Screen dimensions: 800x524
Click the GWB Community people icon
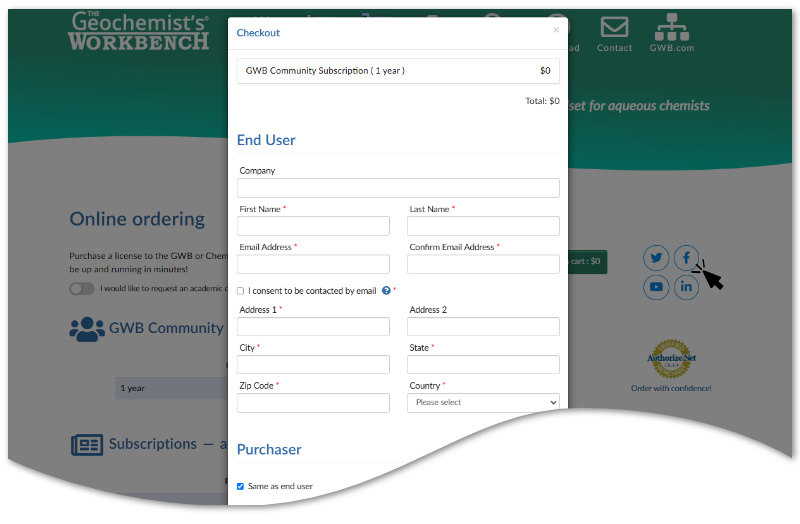point(87,329)
